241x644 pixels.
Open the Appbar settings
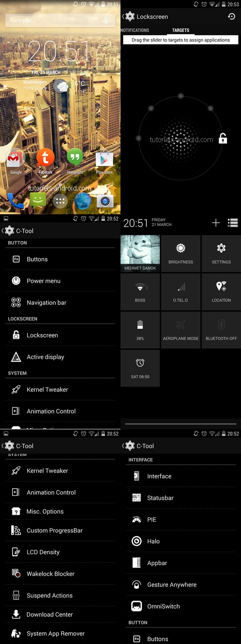point(181,563)
